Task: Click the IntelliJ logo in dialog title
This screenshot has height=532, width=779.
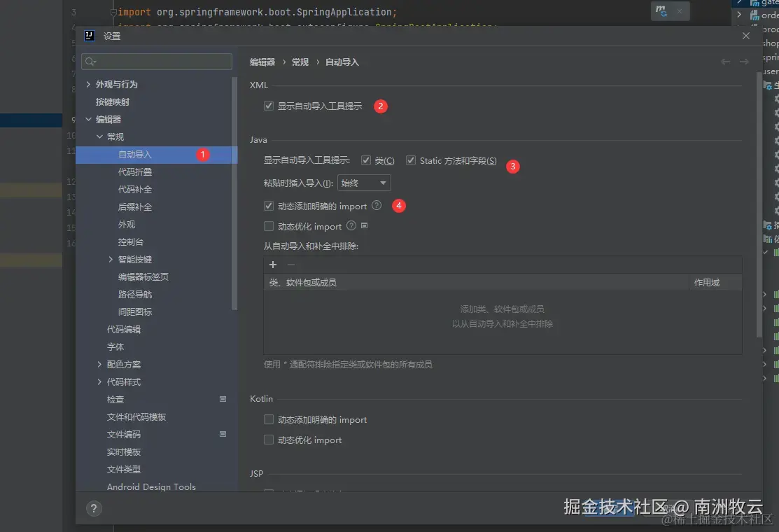Action: 90,35
